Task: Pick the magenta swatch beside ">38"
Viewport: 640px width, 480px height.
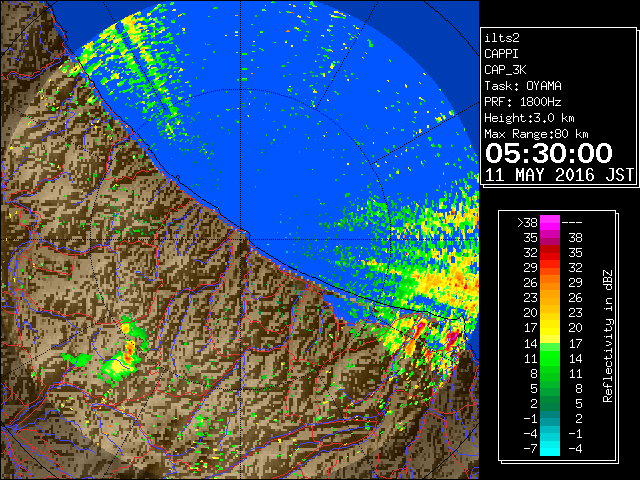Action: [x=550, y=223]
